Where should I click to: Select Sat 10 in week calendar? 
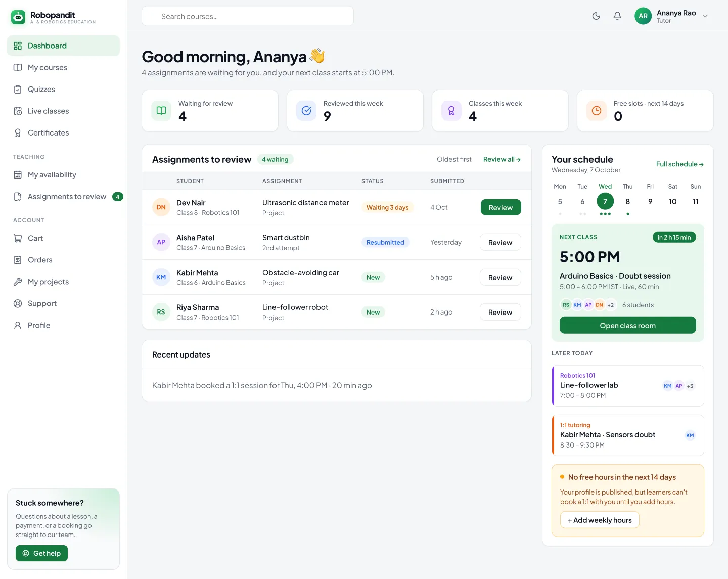673,201
